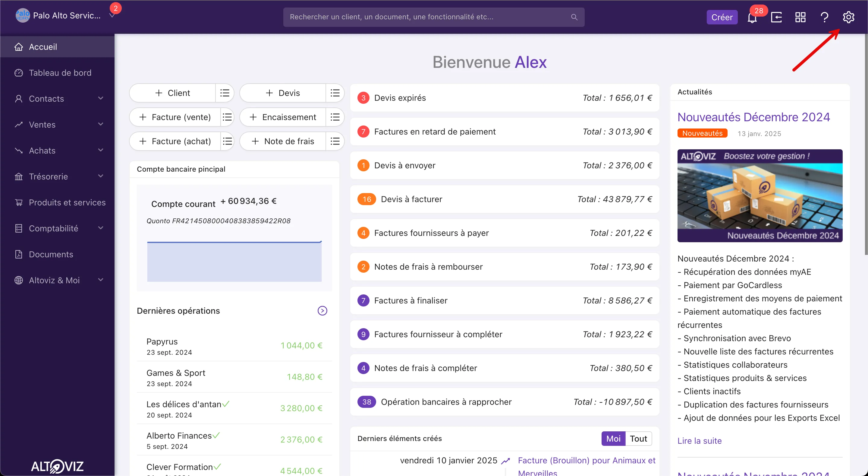The height and width of the screenshot is (476, 868).
Task: Create a new Note de frais
Action: [x=283, y=141]
